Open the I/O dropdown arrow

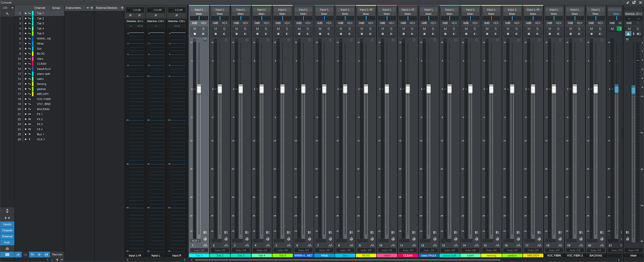(x=12, y=8)
